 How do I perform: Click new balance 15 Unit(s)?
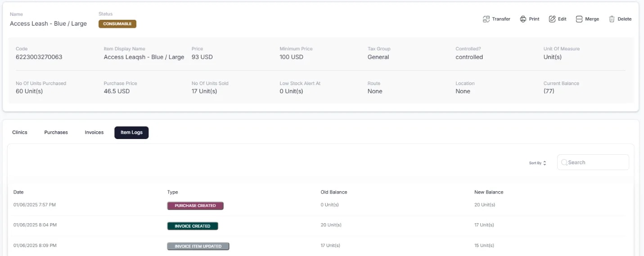pos(484,246)
